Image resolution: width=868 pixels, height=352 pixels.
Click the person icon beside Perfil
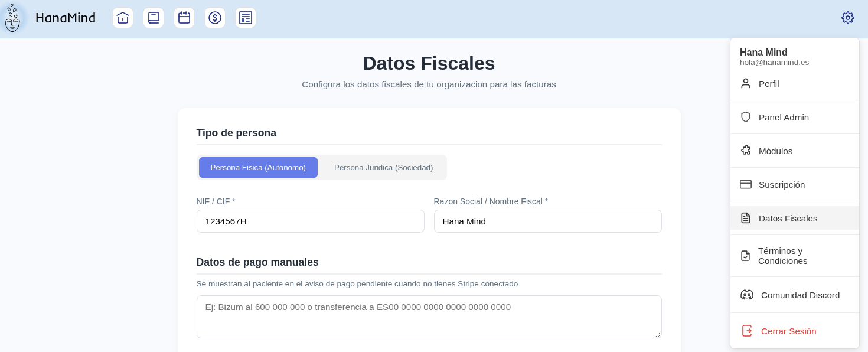click(746, 83)
